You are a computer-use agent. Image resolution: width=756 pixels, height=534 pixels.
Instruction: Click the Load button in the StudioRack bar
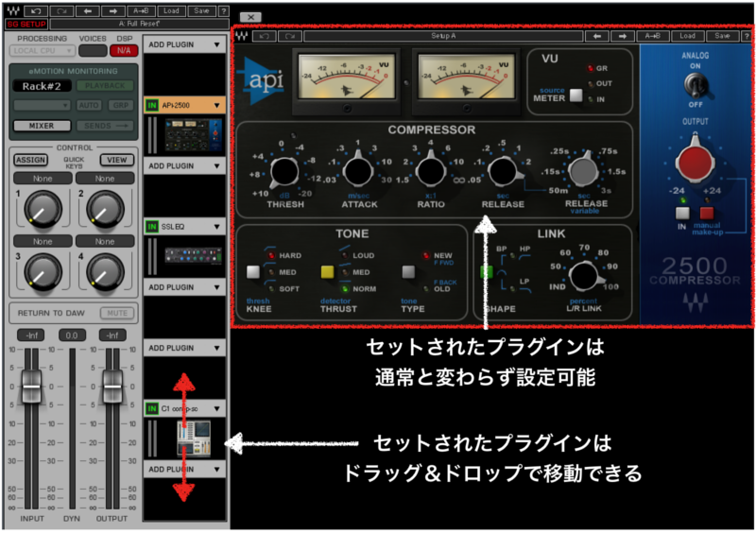171,11
